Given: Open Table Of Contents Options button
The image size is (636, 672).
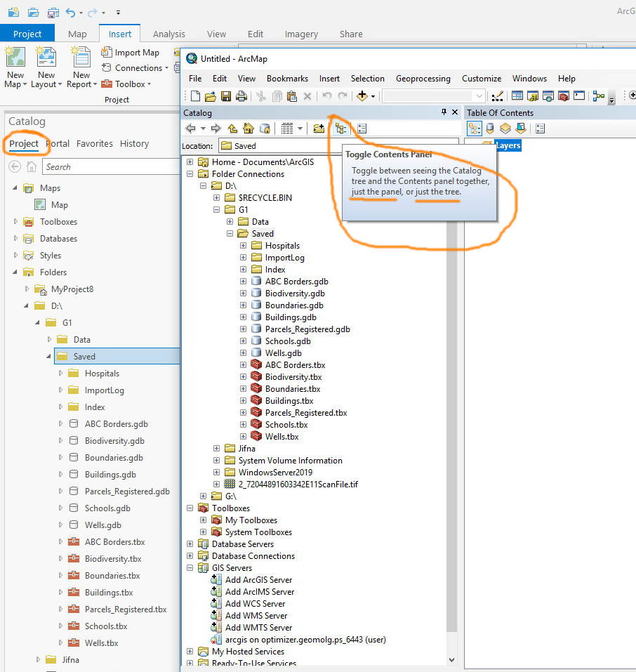Looking at the screenshot, I should 540,128.
